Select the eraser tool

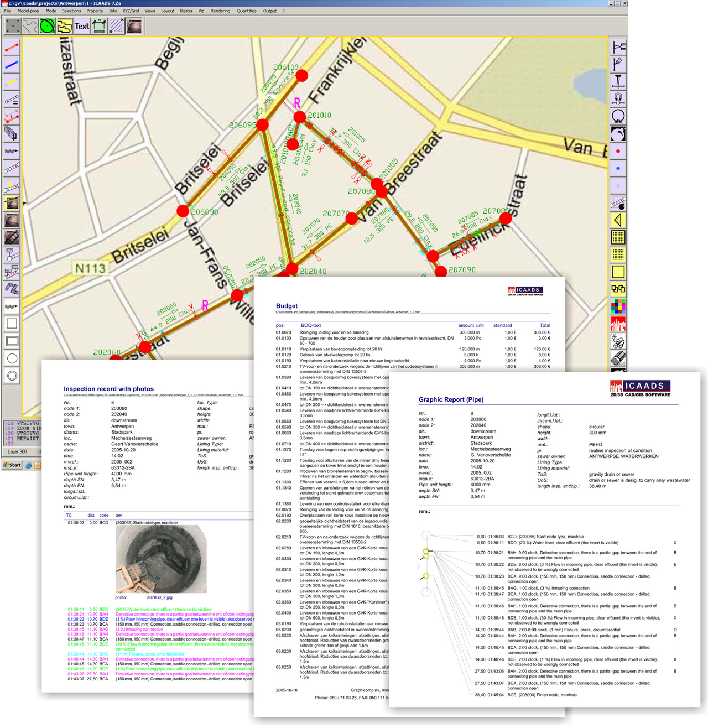[x=618, y=358]
